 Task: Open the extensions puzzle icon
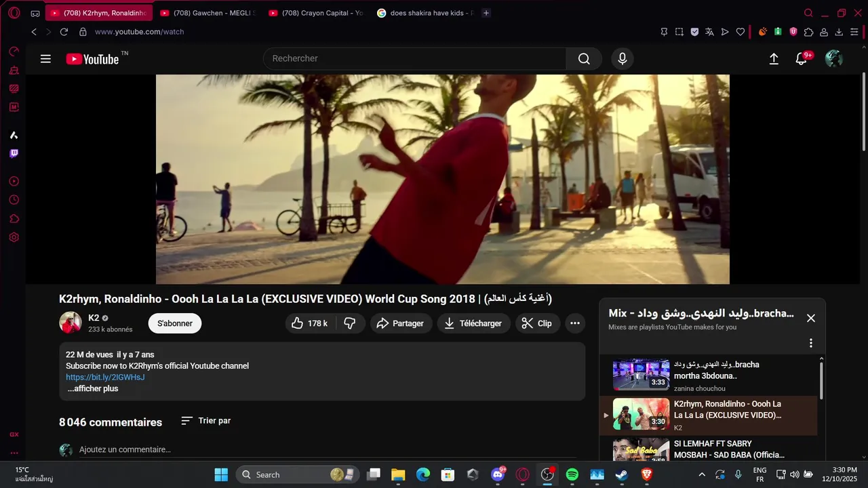click(808, 32)
